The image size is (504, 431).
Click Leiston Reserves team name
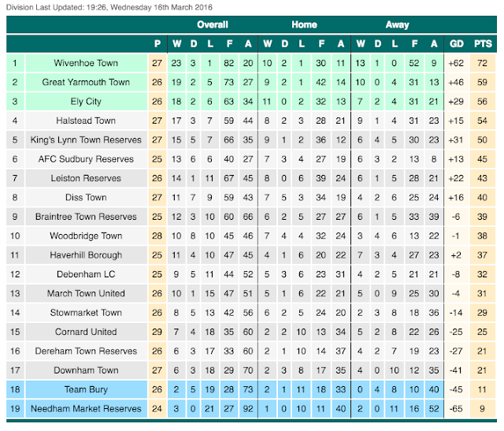[86, 178]
